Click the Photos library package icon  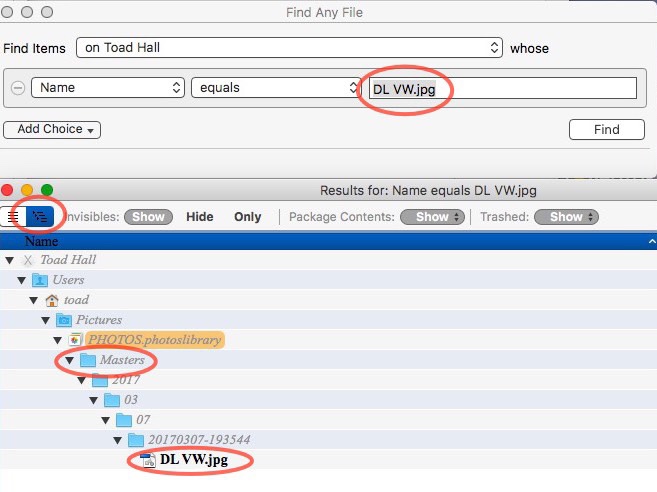75,340
